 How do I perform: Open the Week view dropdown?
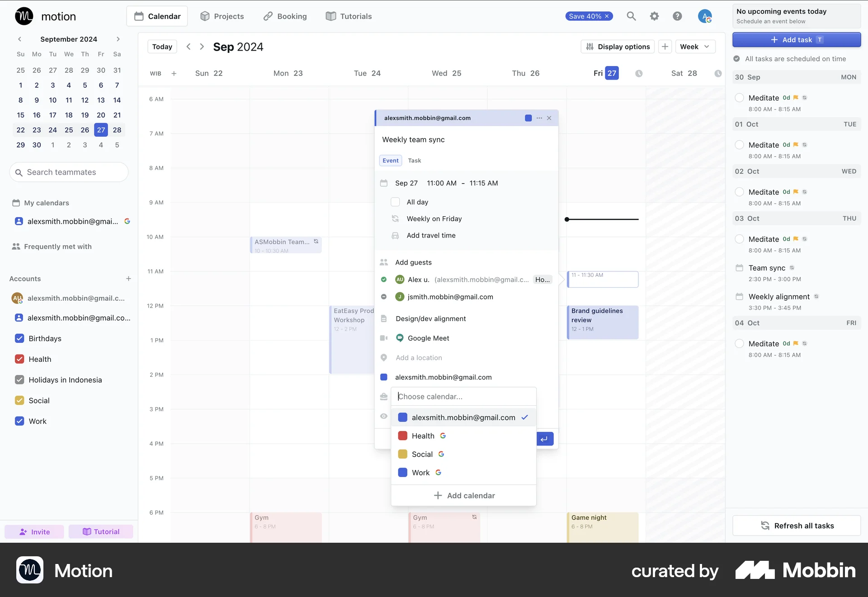(695, 46)
